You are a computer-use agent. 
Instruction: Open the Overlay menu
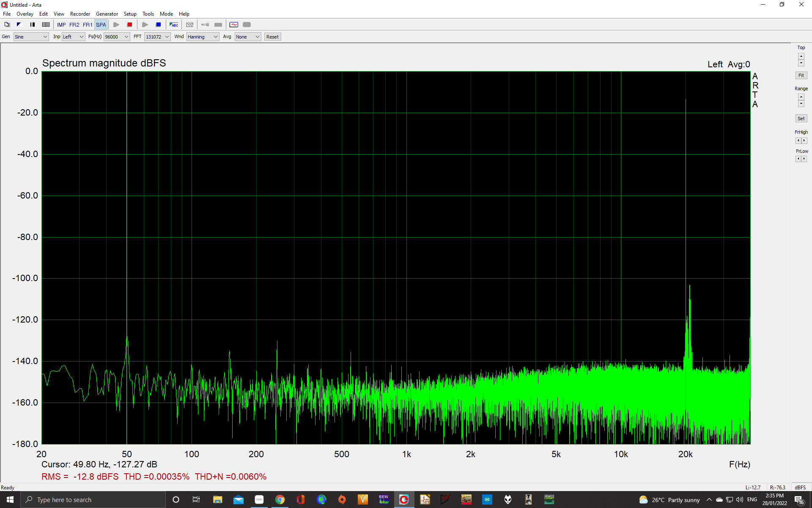25,14
